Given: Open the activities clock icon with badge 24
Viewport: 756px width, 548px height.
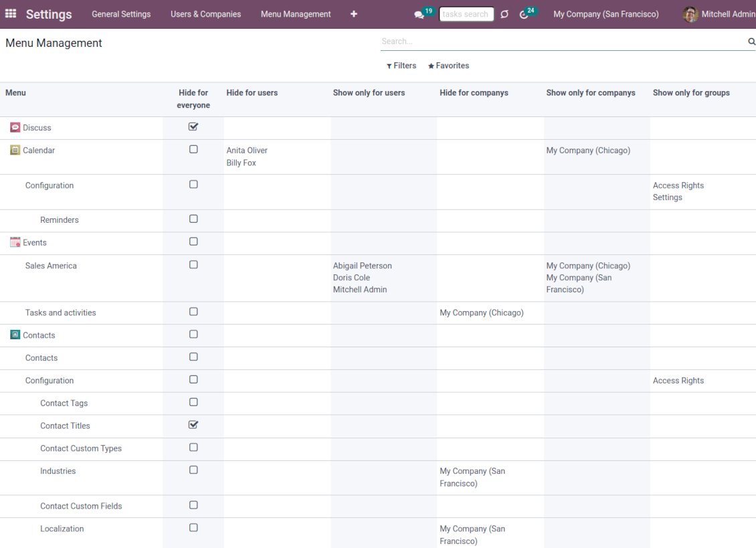Looking at the screenshot, I should (524, 15).
